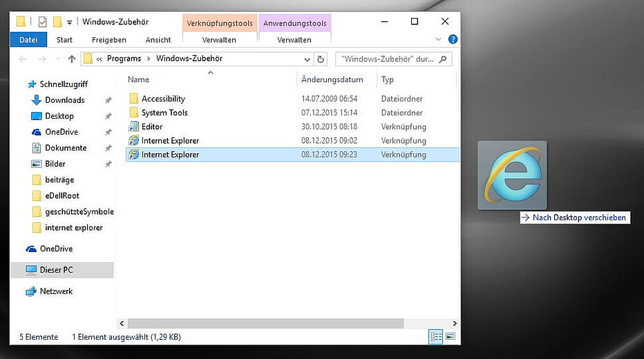644x359 pixels.
Task: Sort by the Name column header
Action: [138, 79]
